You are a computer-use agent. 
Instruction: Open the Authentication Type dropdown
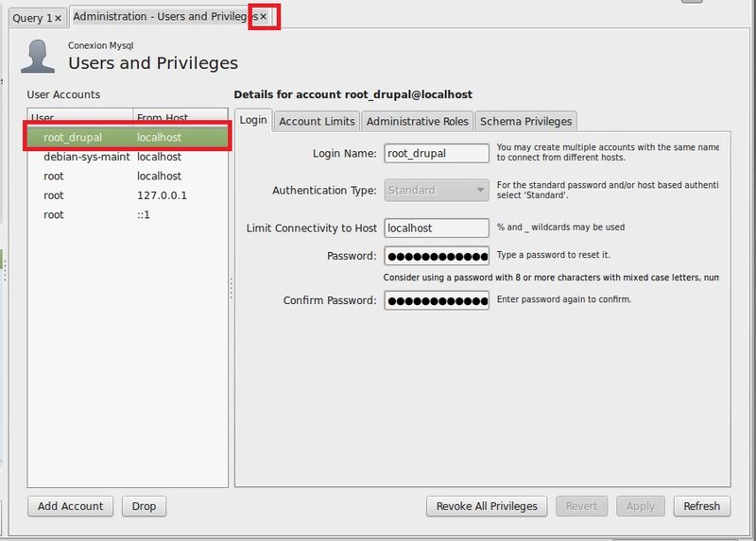coord(437,191)
